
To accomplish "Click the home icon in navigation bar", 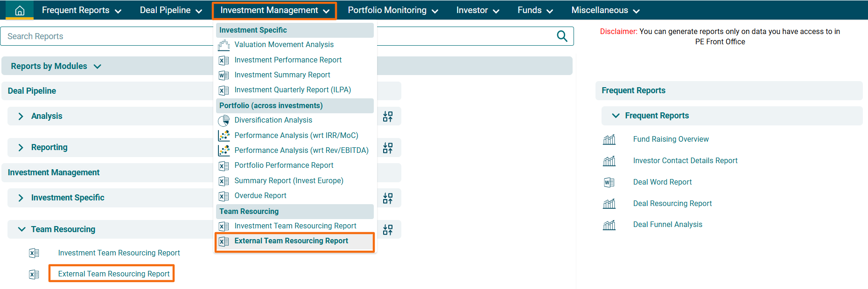I will pos(20,10).
